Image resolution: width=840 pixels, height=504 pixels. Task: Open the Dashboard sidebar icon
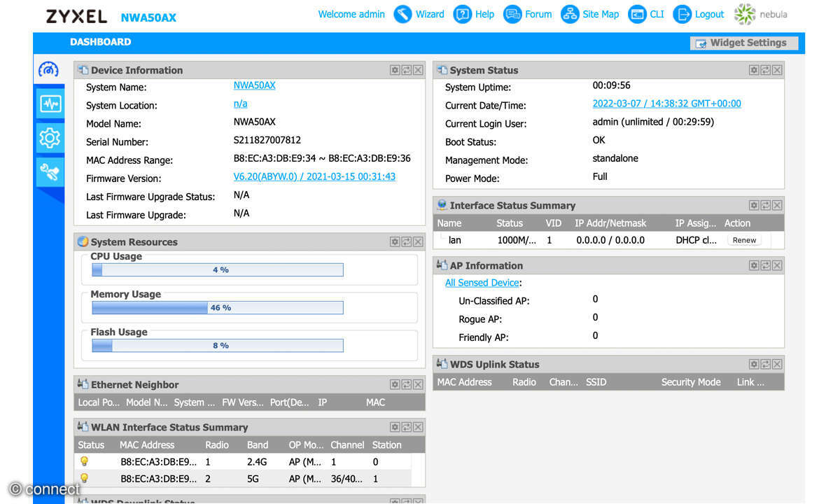click(x=48, y=69)
